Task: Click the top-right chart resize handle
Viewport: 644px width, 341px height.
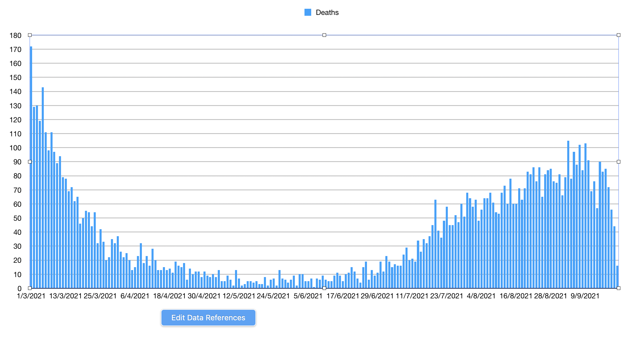Action: [x=618, y=35]
